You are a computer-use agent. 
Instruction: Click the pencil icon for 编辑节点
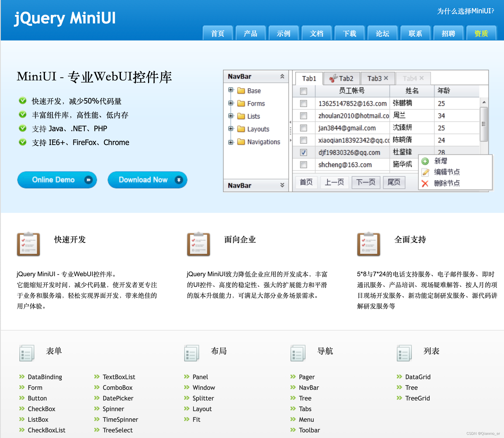pyautogui.click(x=425, y=172)
